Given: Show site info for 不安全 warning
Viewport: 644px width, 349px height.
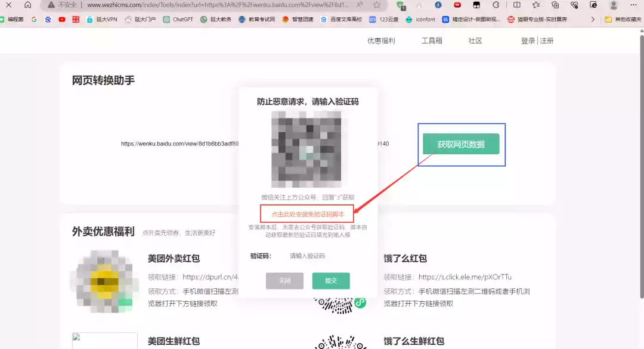Looking at the screenshot, I should 63,5.
